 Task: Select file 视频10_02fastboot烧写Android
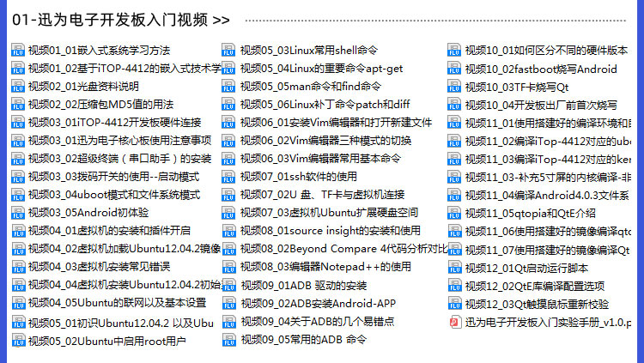point(541,69)
